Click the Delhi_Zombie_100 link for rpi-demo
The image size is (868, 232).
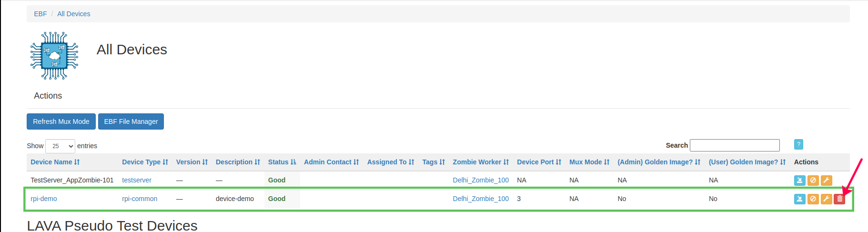pyautogui.click(x=480, y=199)
